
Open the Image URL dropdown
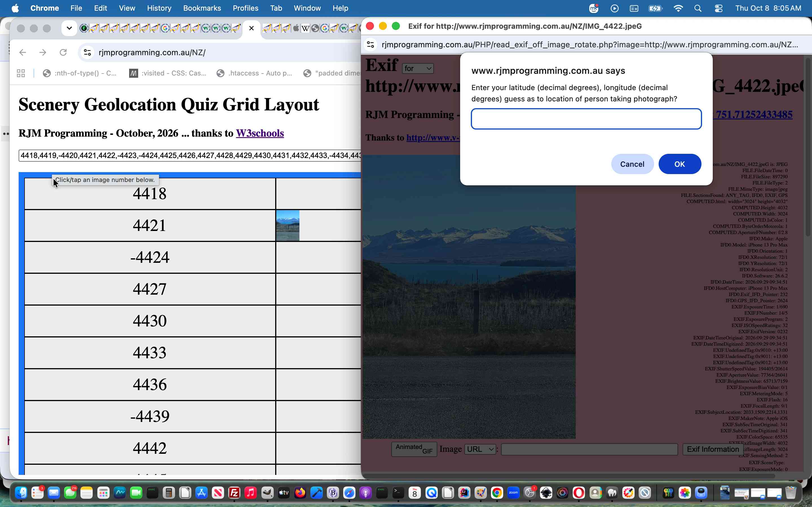(480, 449)
